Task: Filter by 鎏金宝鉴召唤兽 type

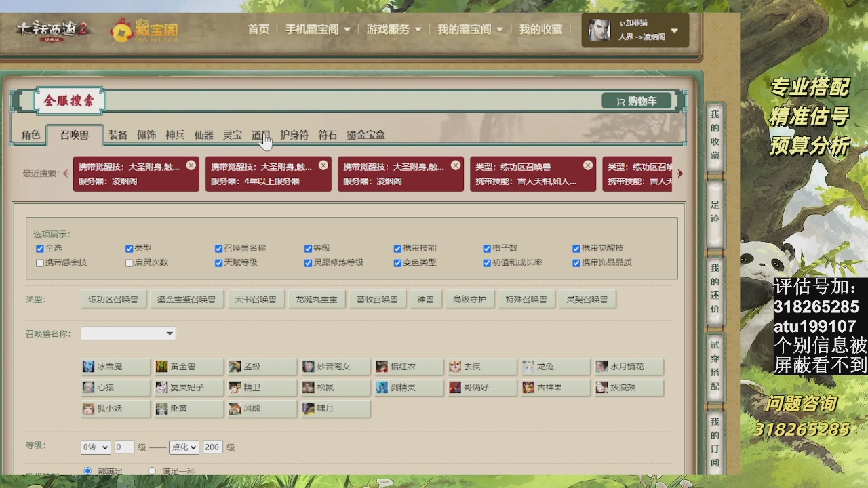Action: [x=186, y=299]
